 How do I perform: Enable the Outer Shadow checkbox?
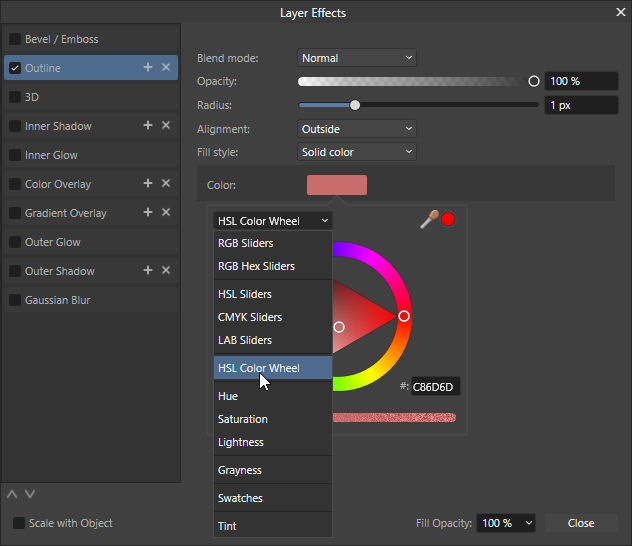click(x=15, y=271)
